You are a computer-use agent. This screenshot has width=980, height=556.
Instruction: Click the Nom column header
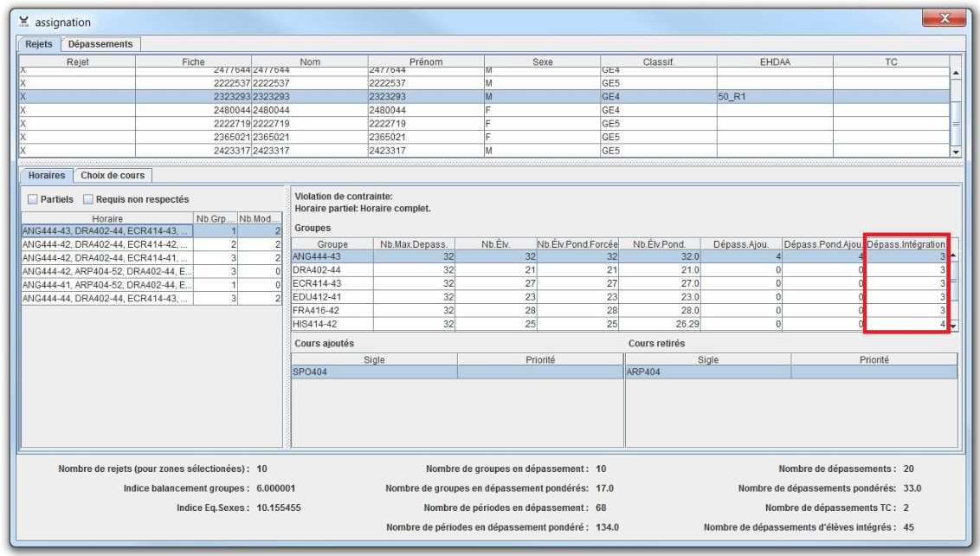[309, 61]
